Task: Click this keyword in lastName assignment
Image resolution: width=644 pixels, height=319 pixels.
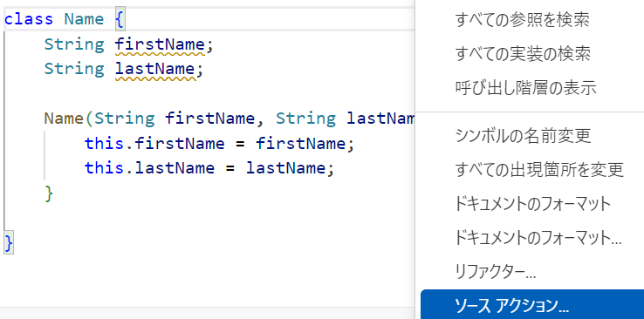Action: 105,168
